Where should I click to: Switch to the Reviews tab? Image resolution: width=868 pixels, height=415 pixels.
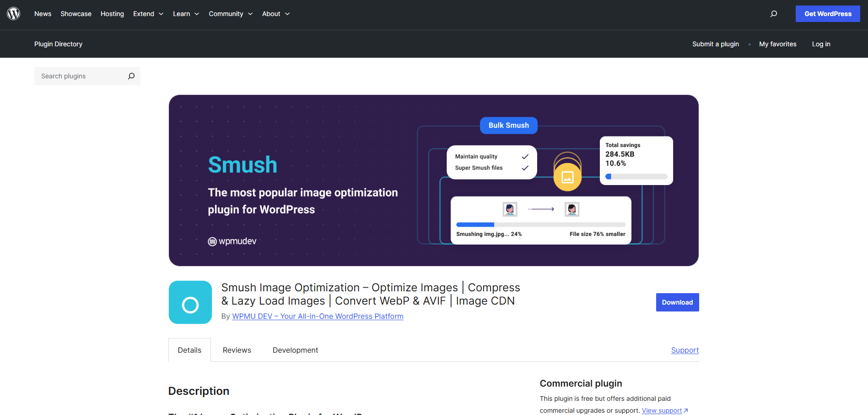[x=237, y=349]
